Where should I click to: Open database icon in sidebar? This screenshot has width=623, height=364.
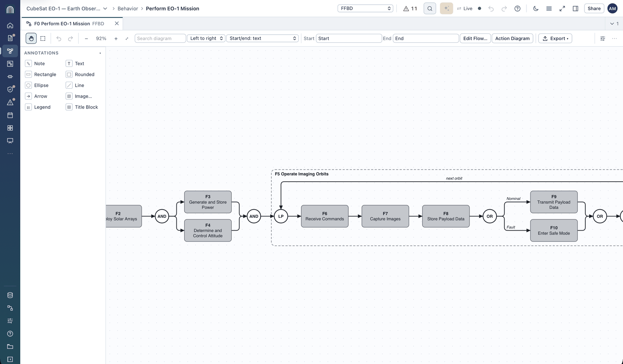(x=10, y=295)
